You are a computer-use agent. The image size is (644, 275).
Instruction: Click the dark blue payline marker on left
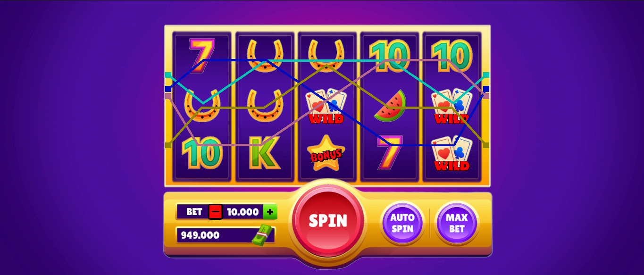coord(168,89)
